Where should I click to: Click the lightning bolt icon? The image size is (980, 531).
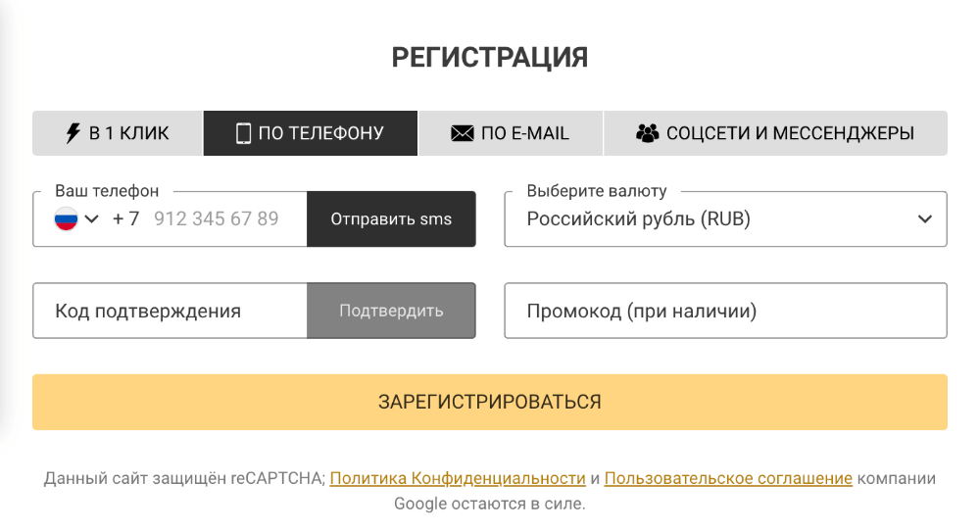(x=73, y=133)
